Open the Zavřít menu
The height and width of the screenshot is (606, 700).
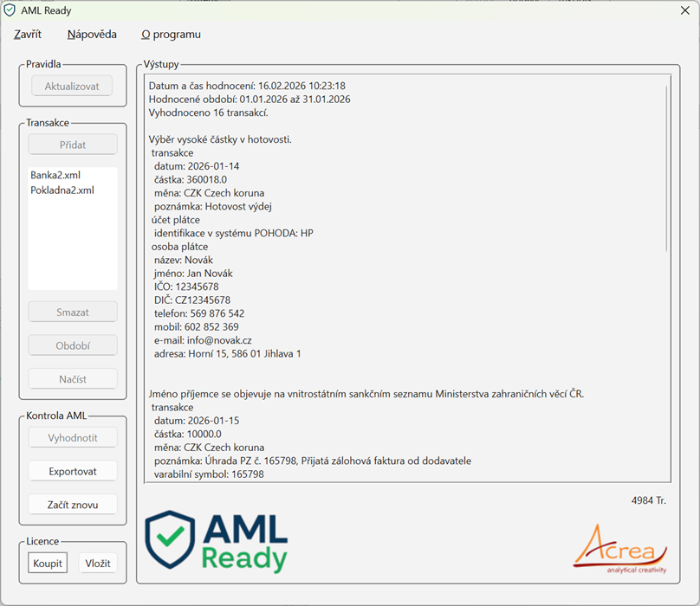coord(28,35)
